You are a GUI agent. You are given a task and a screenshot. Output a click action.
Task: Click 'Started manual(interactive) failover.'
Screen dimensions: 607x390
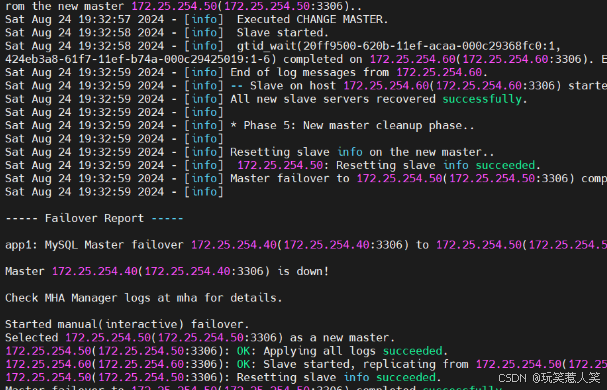coord(127,324)
